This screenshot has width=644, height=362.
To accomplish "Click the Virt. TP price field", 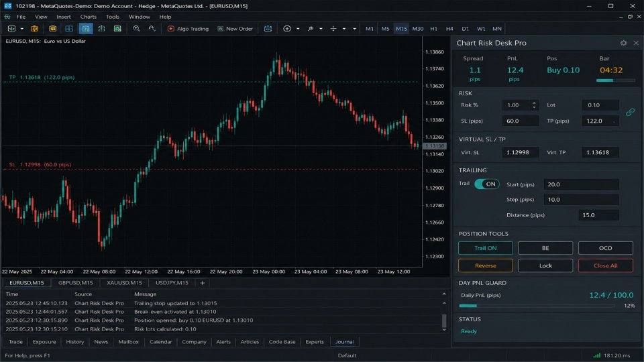I will click(600, 152).
